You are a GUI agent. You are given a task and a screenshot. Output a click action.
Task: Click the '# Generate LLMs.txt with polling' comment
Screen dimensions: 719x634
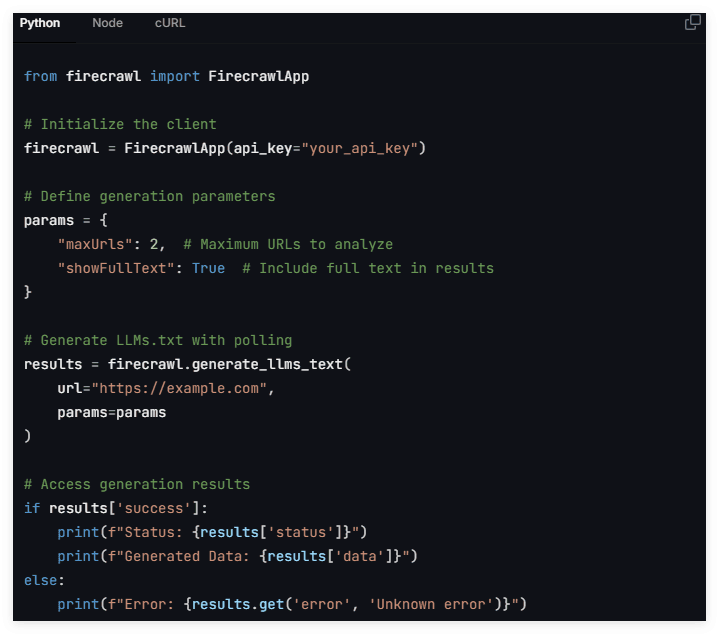click(158, 340)
